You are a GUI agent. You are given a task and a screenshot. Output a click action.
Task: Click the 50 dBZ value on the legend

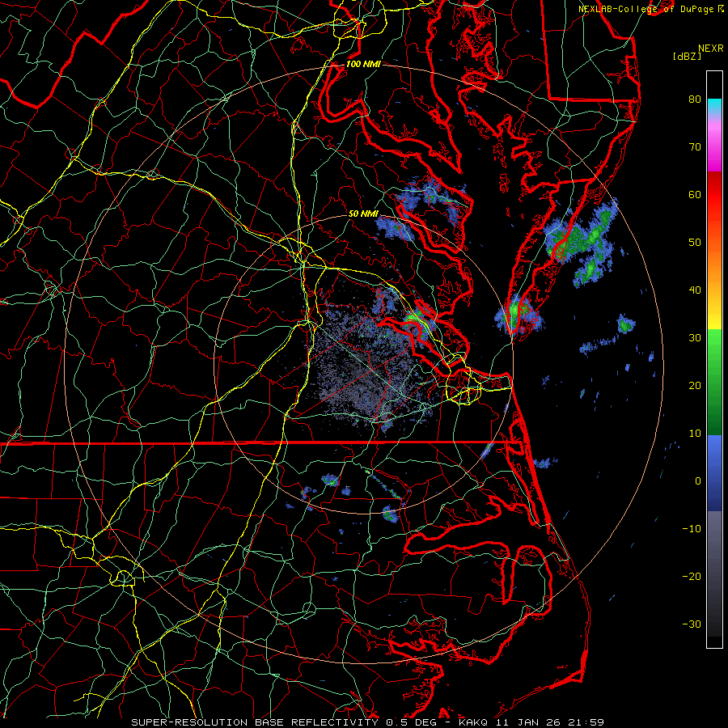pos(695,243)
